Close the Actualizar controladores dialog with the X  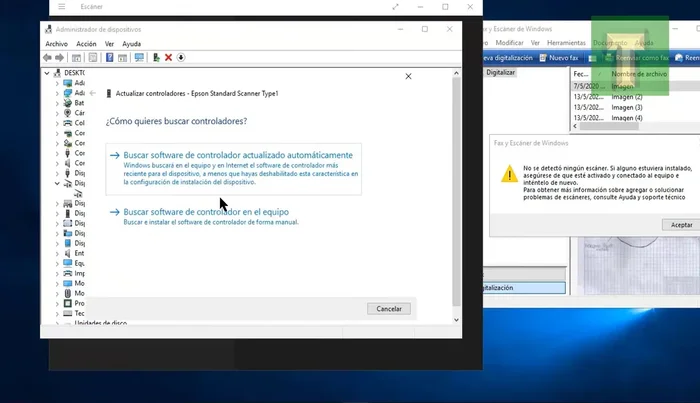[x=408, y=76]
